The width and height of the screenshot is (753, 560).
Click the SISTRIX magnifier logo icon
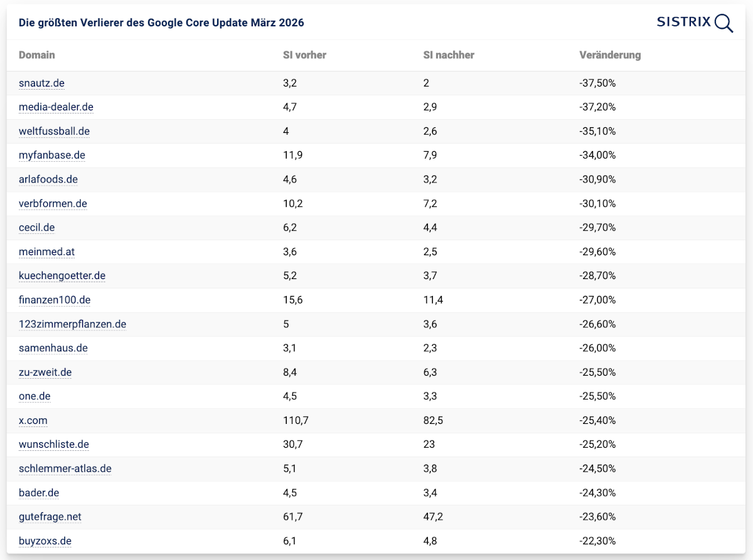tap(724, 23)
